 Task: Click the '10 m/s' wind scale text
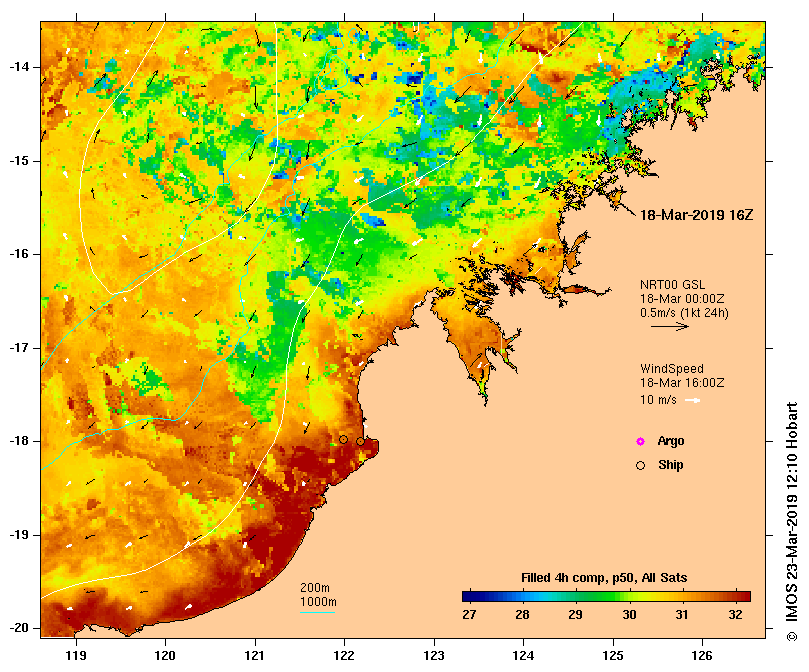click(x=658, y=400)
